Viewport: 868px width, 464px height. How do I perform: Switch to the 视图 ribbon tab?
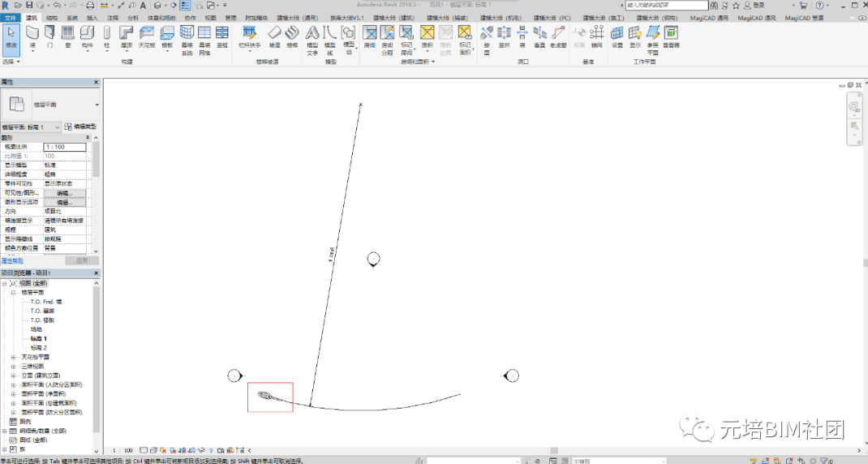click(x=210, y=18)
